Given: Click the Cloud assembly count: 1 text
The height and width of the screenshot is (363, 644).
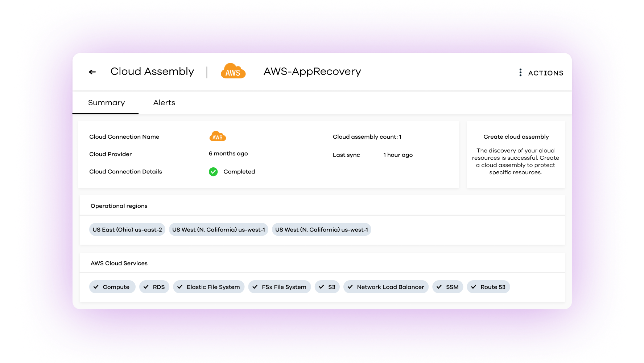Looking at the screenshot, I should [367, 137].
